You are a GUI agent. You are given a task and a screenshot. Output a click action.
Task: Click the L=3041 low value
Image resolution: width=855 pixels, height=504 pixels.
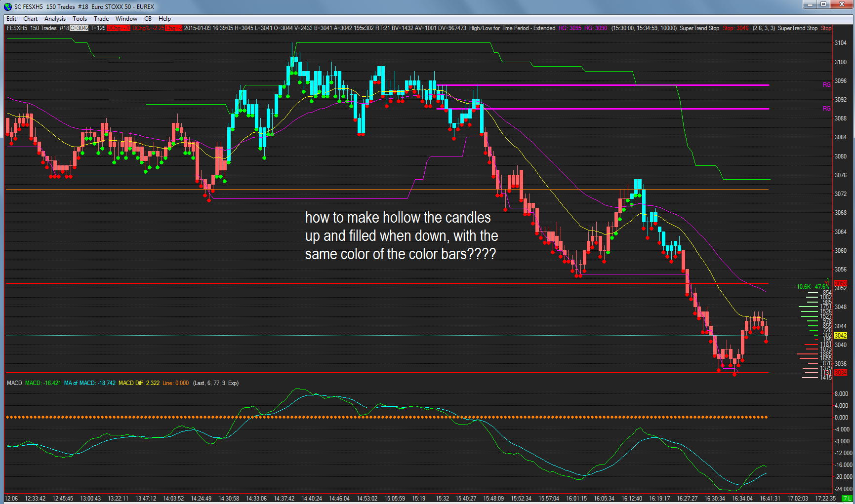click(x=263, y=28)
